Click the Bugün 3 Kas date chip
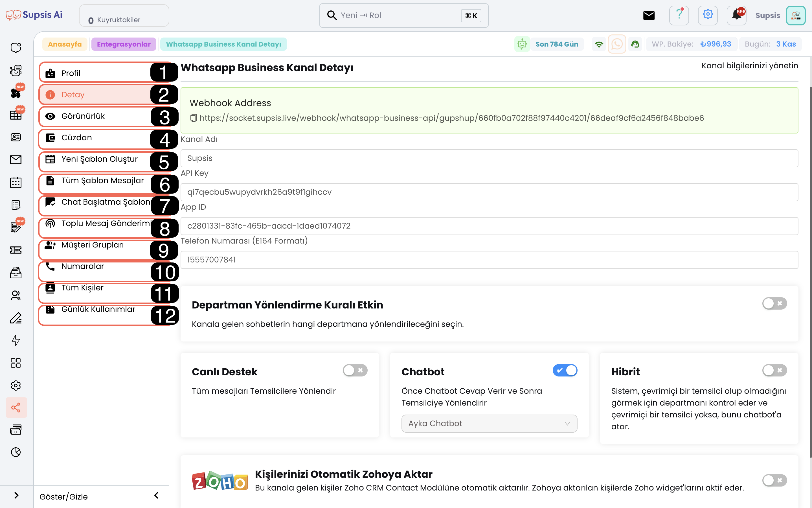 click(x=770, y=44)
